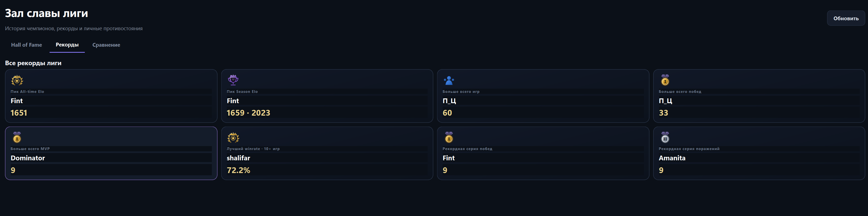Click player name Amanita in losing streak card
Viewport: 868px width, 216px height.
[x=672, y=158]
